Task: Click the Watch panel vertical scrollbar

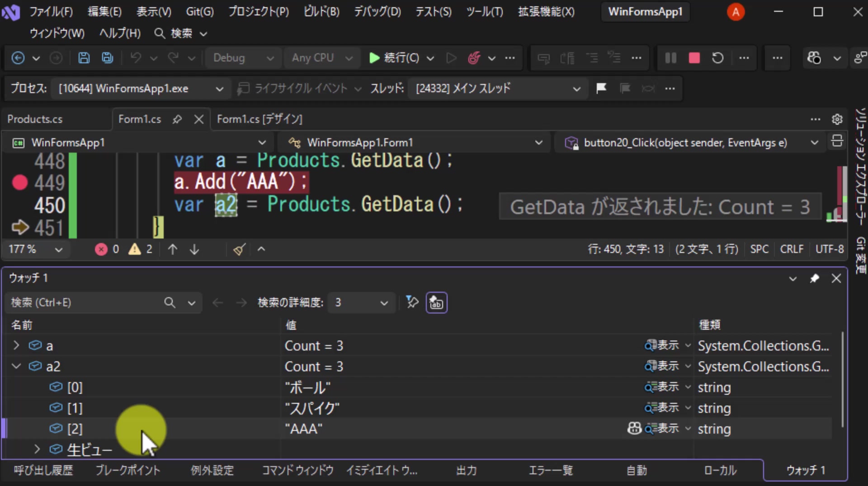Action: 842,380
